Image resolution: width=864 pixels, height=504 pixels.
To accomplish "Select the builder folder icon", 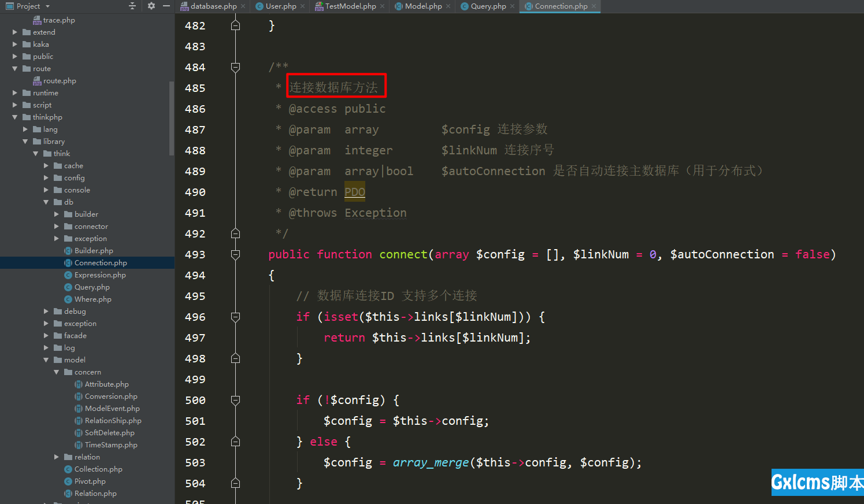I will pos(68,214).
